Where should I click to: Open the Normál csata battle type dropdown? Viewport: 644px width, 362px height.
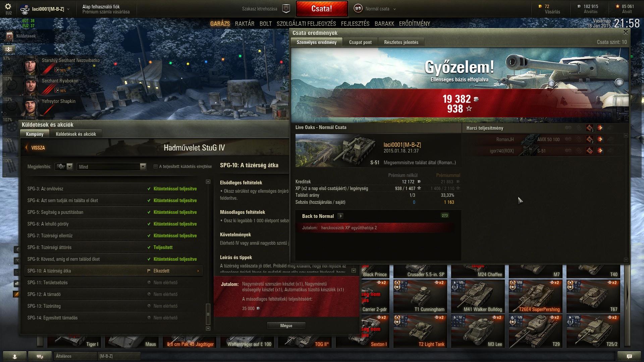[394, 9]
